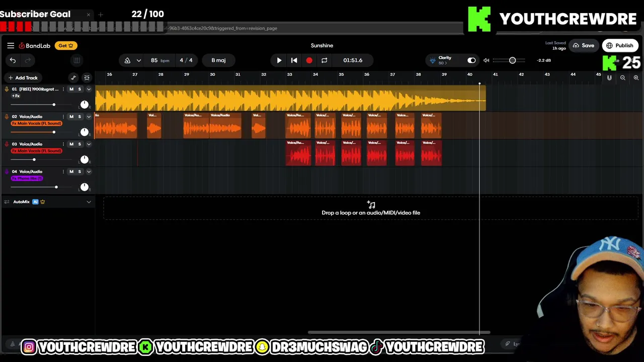644x362 pixels.
Task: Jump back to start with skip-back button
Action: click(x=294, y=60)
